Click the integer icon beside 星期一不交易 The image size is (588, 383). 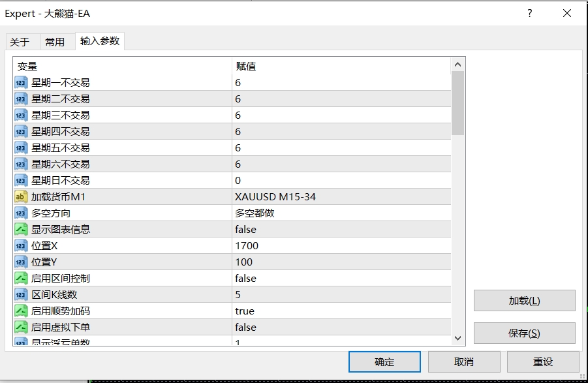21,83
